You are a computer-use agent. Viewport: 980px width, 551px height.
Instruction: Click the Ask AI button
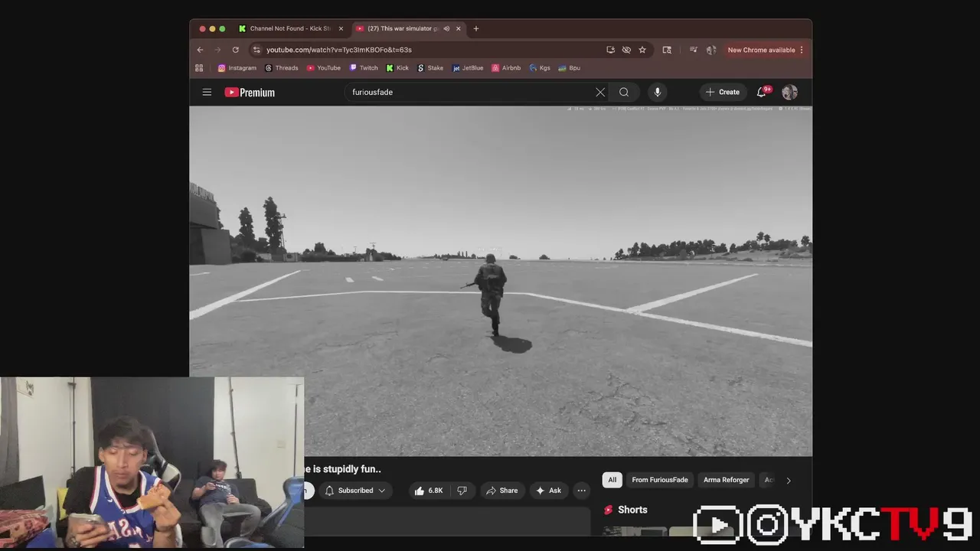click(548, 491)
